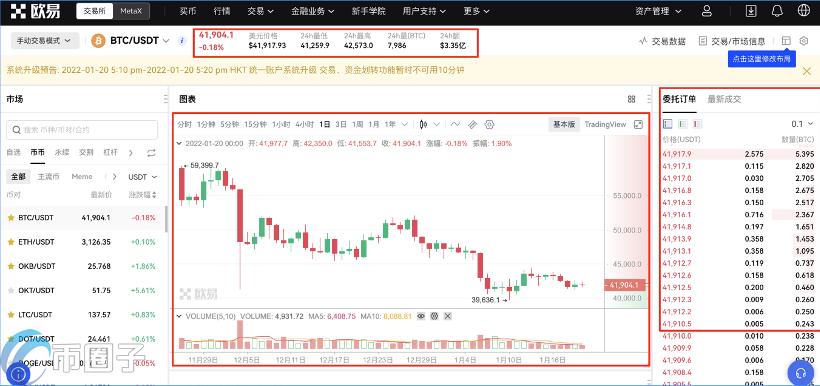The height and width of the screenshot is (386, 820).
Task: Click the chart indicators wave icon
Action: coord(455,124)
